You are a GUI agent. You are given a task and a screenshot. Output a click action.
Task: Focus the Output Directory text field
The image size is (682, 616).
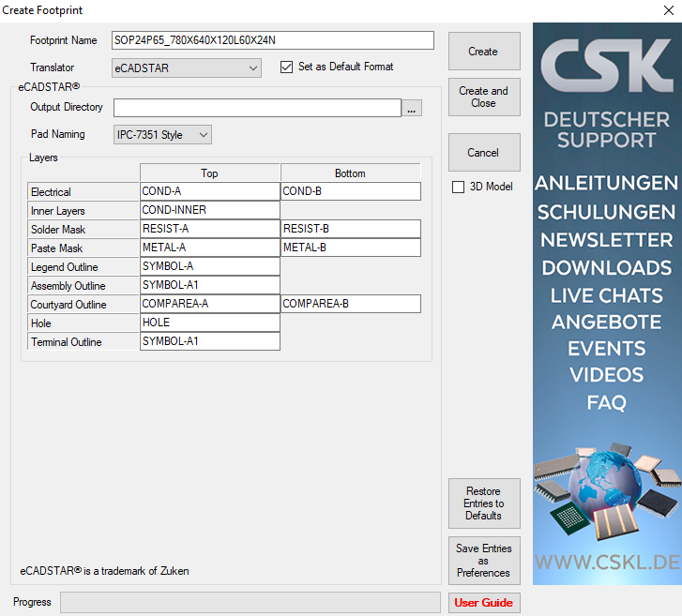point(257,108)
